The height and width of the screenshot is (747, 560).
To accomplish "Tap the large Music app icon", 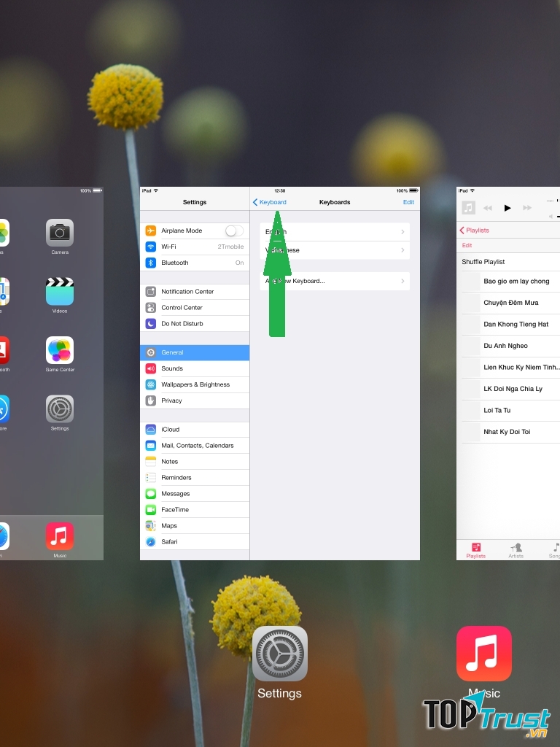I will (483, 654).
